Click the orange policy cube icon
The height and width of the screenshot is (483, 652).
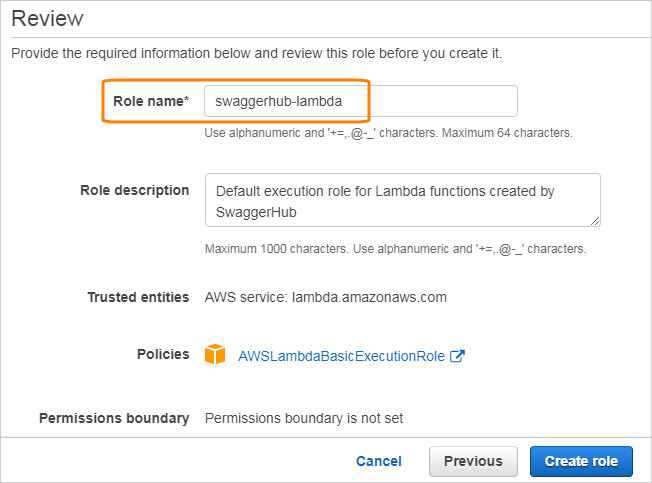(x=215, y=355)
